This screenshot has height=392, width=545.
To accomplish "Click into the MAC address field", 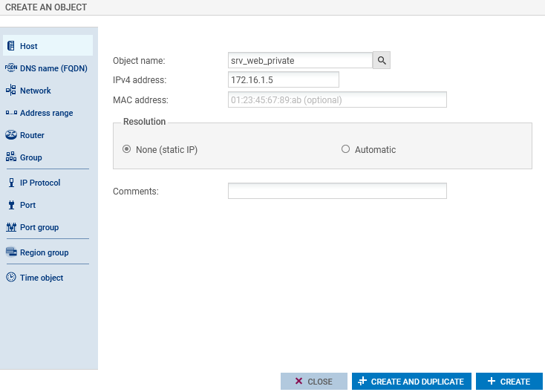I will tap(337, 99).
